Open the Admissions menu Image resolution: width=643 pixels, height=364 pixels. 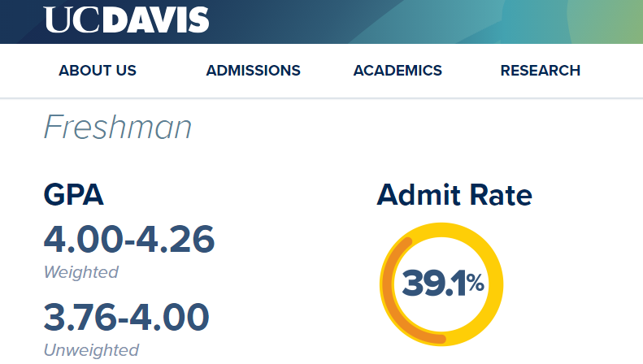(x=253, y=71)
